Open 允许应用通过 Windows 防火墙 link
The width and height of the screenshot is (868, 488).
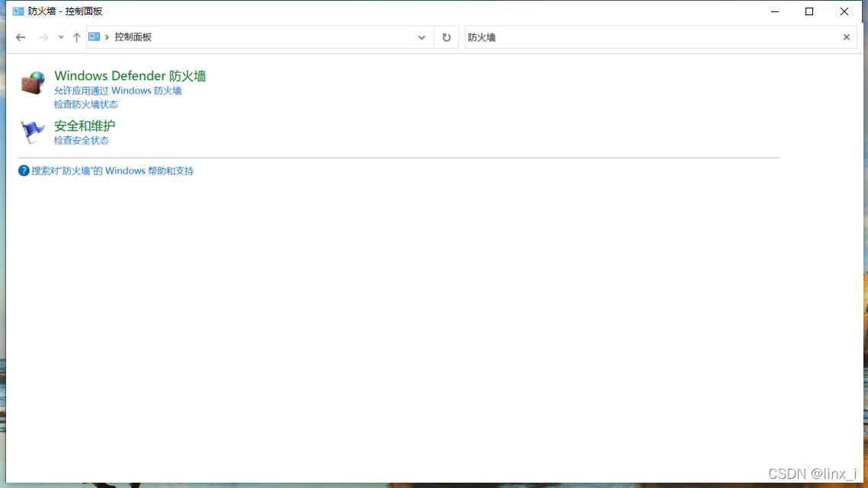[117, 91]
